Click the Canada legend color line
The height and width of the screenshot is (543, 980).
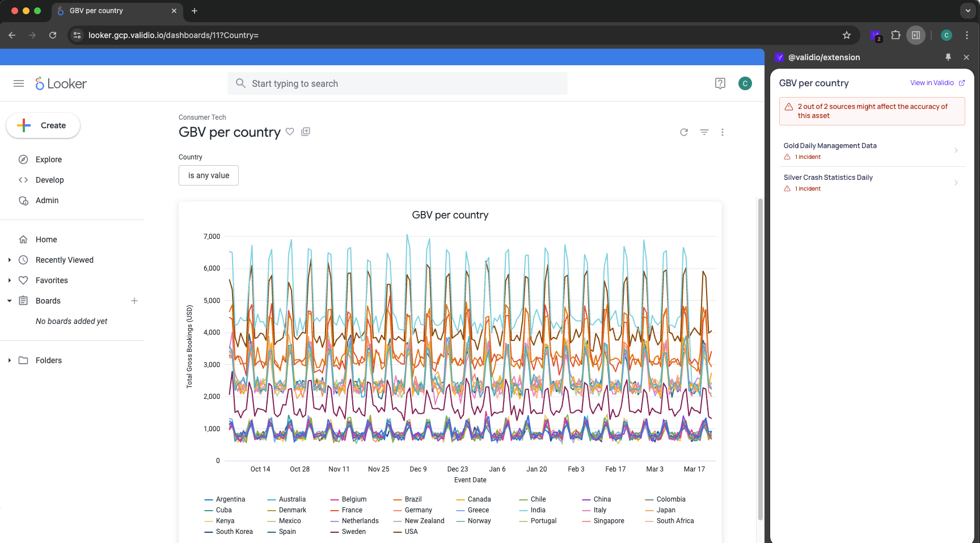pyautogui.click(x=461, y=499)
